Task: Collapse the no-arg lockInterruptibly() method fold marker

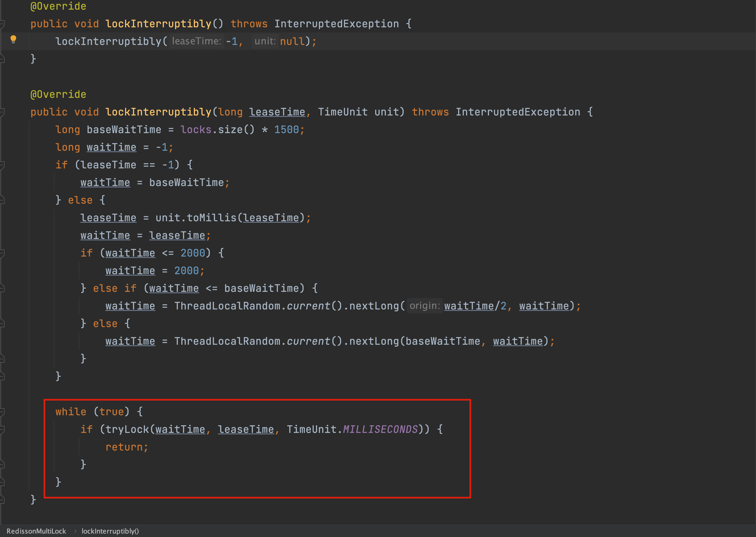Action: pos(2,24)
